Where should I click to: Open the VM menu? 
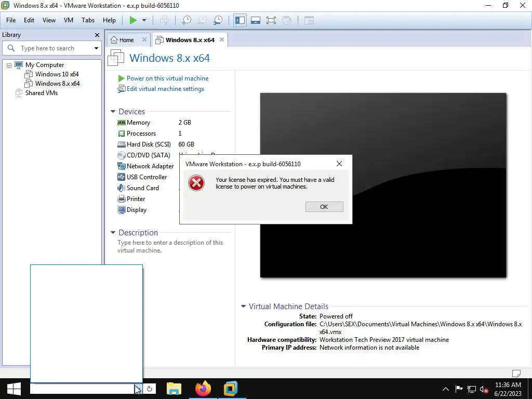pos(69,20)
